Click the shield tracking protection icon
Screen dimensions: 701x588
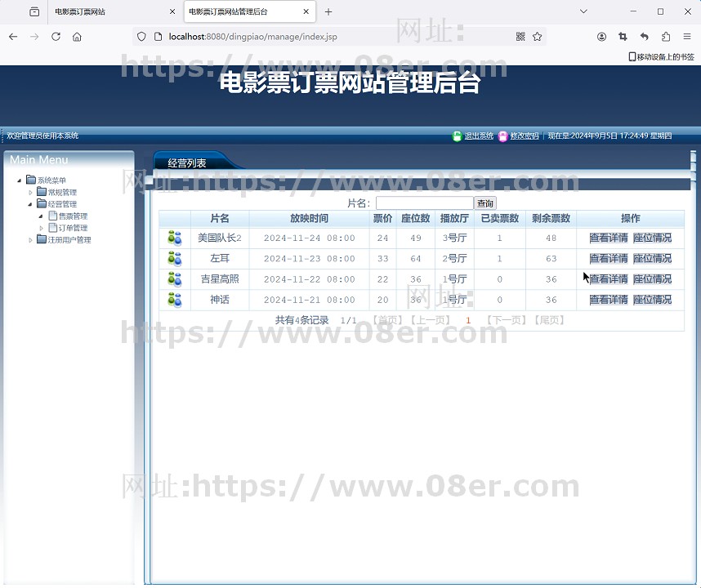pyautogui.click(x=141, y=37)
